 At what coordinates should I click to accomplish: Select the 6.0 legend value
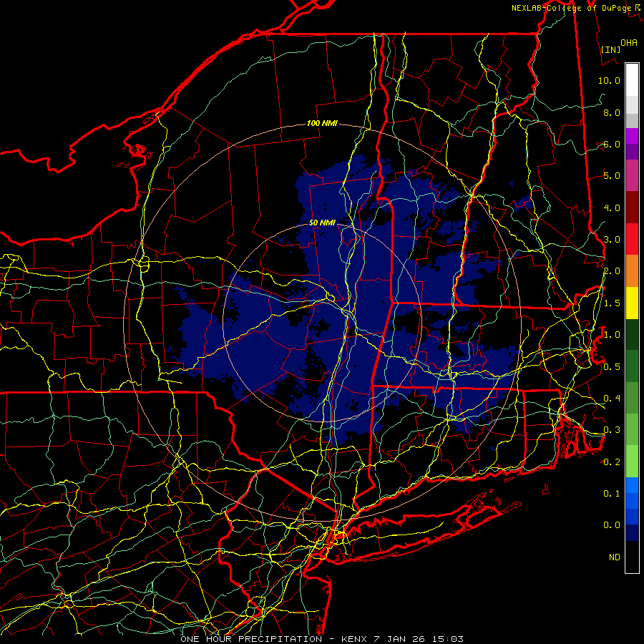(x=612, y=144)
